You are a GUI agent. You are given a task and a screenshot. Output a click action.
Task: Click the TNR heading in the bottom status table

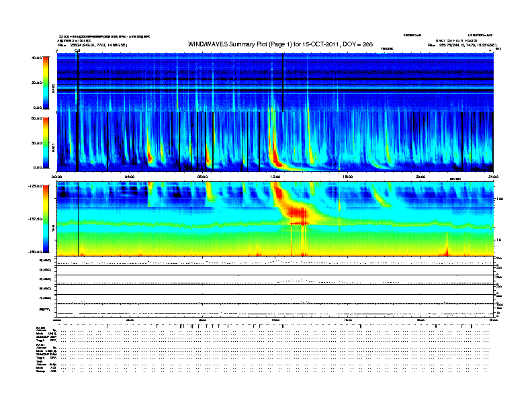coord(39,361)
